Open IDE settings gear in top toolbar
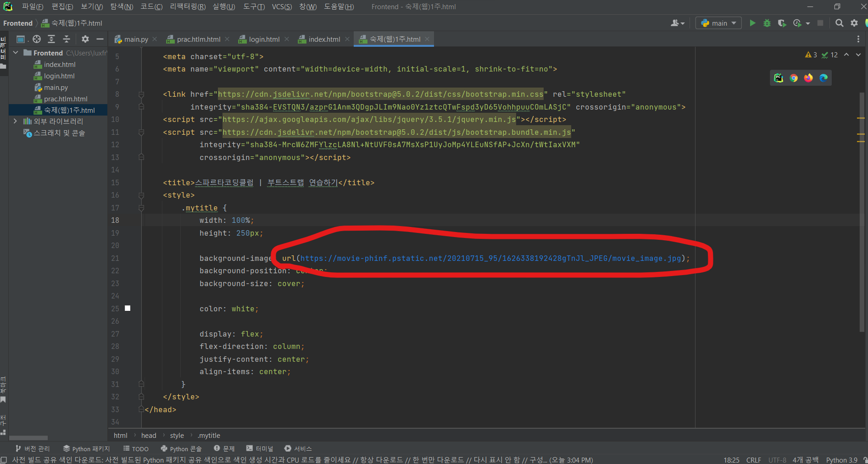This screenshot has height=464, width=868. point(854,23)
